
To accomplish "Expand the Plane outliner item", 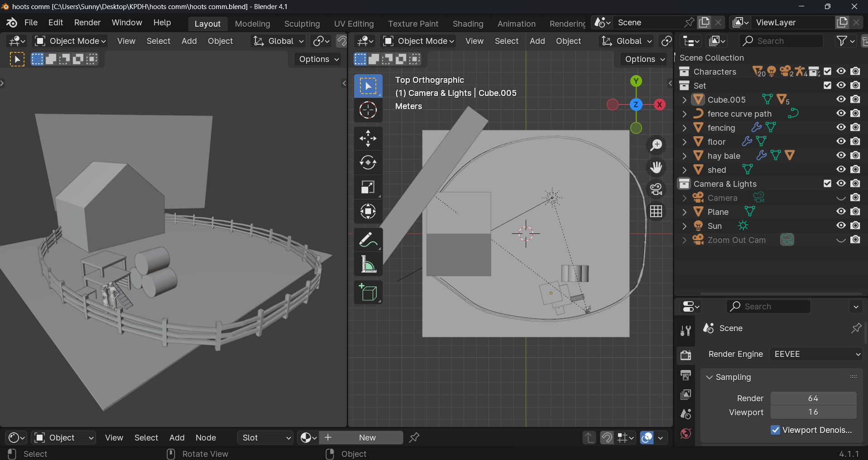I will tap(684, 212).
